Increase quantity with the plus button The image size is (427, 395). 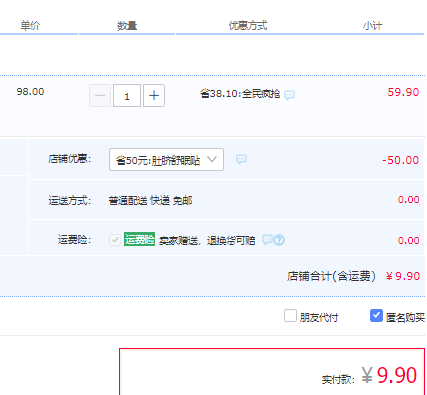coord(154,96)
